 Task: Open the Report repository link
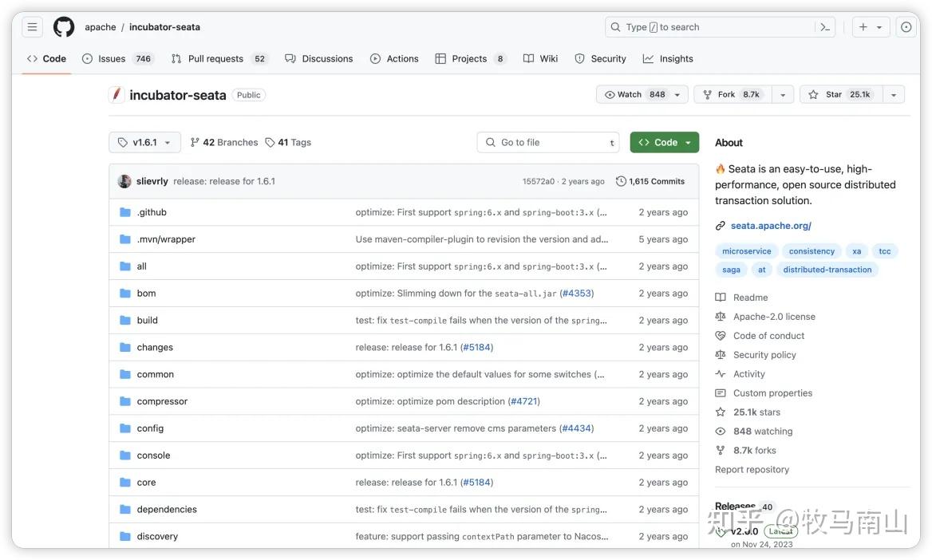[x=752, y=469]
